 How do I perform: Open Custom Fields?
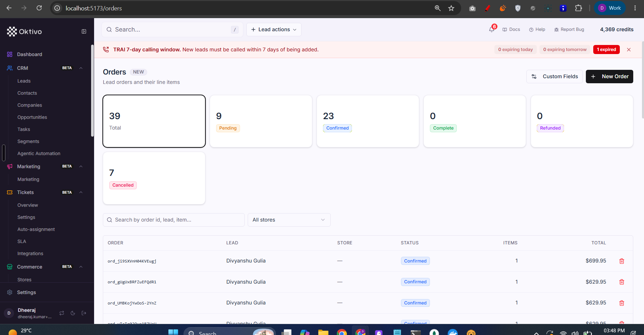click(x=554, y=77)
